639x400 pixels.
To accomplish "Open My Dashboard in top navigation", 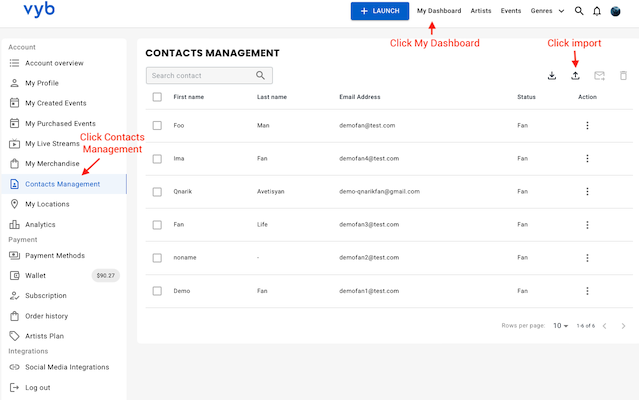I will [x=439, y=11].
